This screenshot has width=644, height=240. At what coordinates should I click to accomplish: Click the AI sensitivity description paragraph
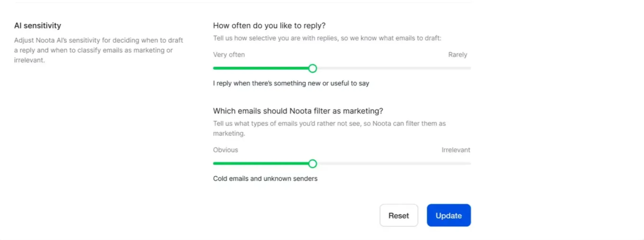tap(99, 50)
